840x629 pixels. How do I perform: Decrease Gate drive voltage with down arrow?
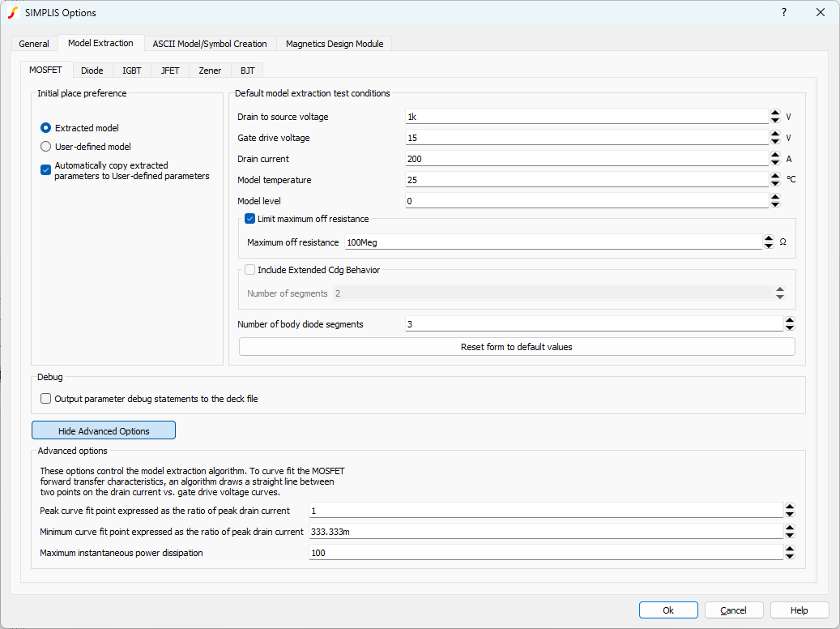point(775,141)
